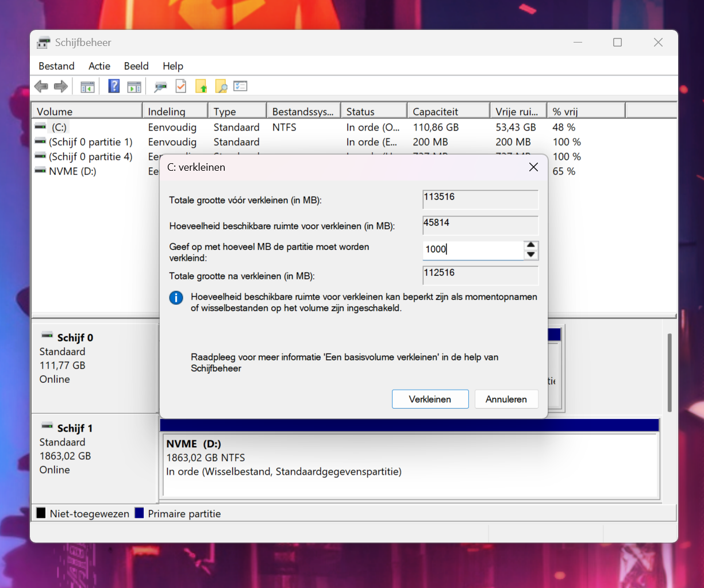Click the yellow page with green arrow icon
Image resolution: width=704 pixels, height=588 pixels.
coord(201,87)
